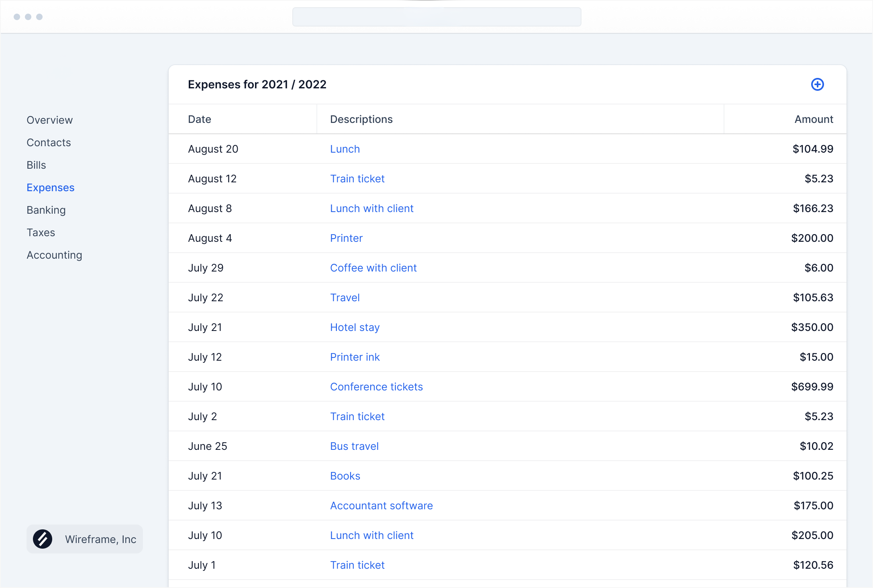Screen dimensions: 873x588
Task: Go to Accounting section
Action: (x=54, y=255)
